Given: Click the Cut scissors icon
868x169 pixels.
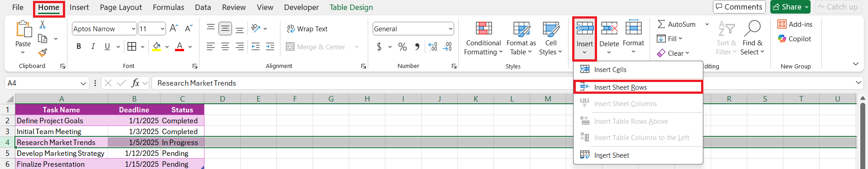Looking at the screenshot, I should point(43,24).
